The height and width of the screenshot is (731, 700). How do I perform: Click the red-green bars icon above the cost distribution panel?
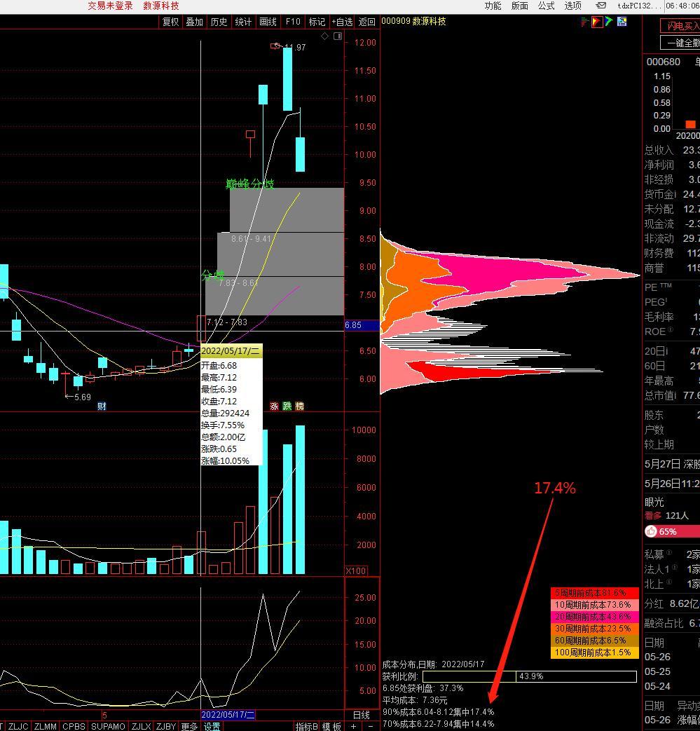click(x=584, y=22)
